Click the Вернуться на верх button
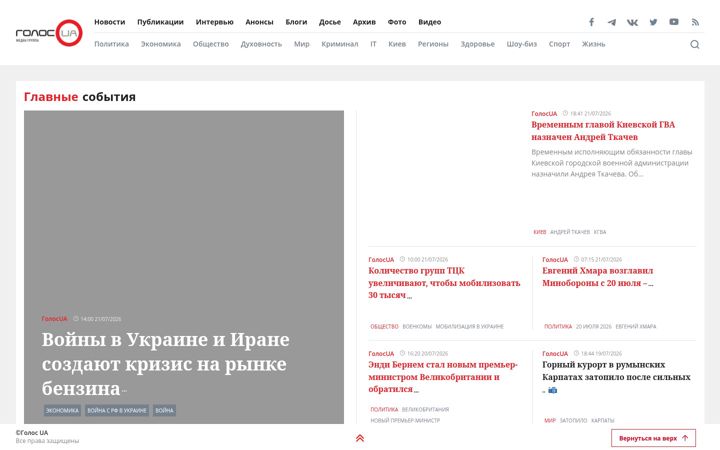The width and height of the screenshot is (720, 450). [653, 438]
